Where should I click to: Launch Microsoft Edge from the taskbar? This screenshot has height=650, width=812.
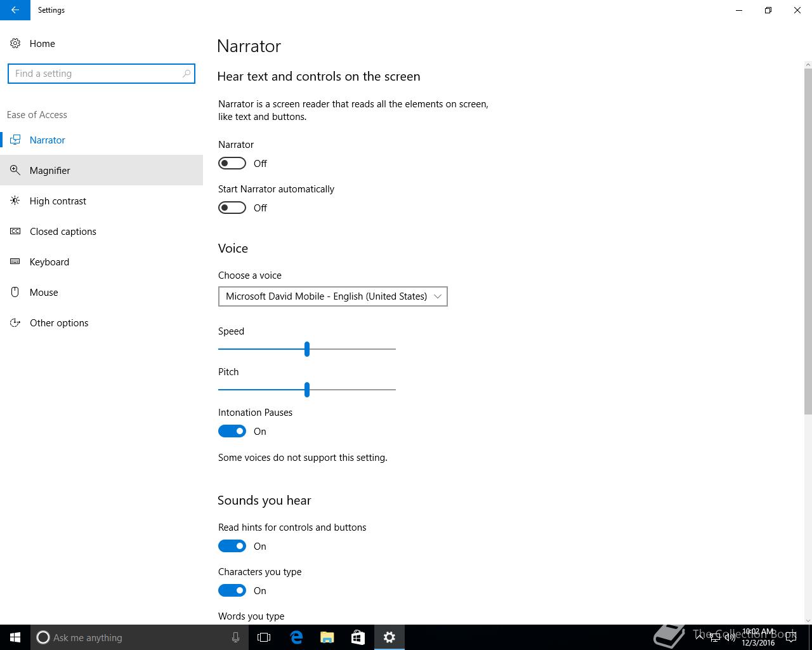click(296, 637)
